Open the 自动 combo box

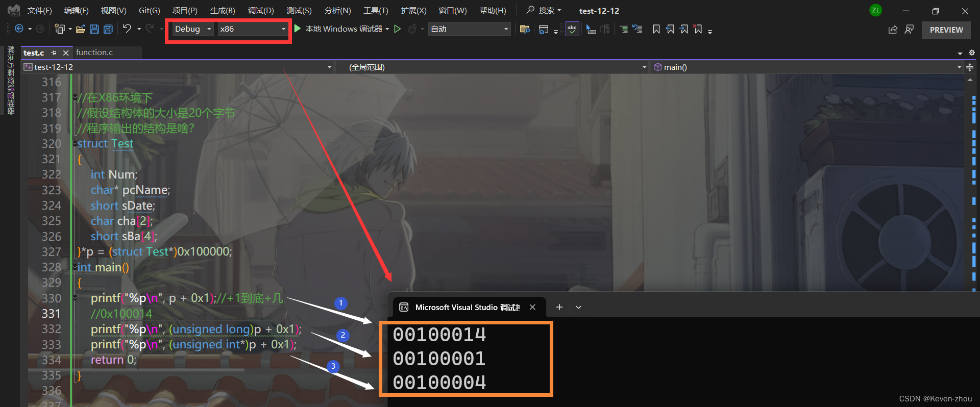(469, 29)
